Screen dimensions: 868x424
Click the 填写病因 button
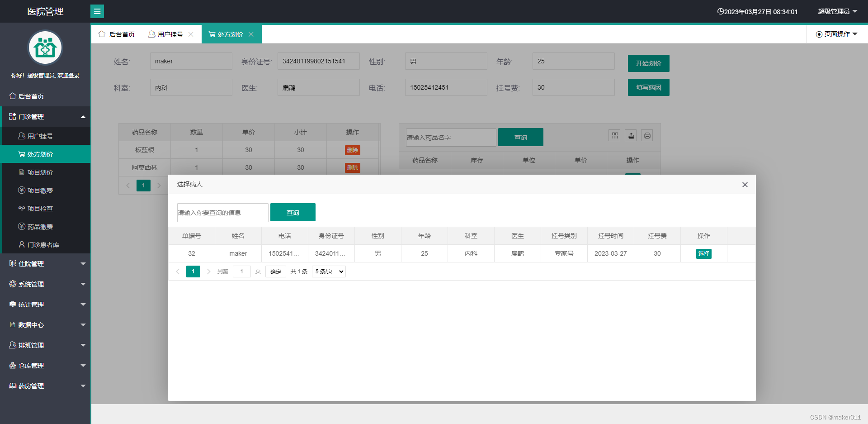coord(648,87)
